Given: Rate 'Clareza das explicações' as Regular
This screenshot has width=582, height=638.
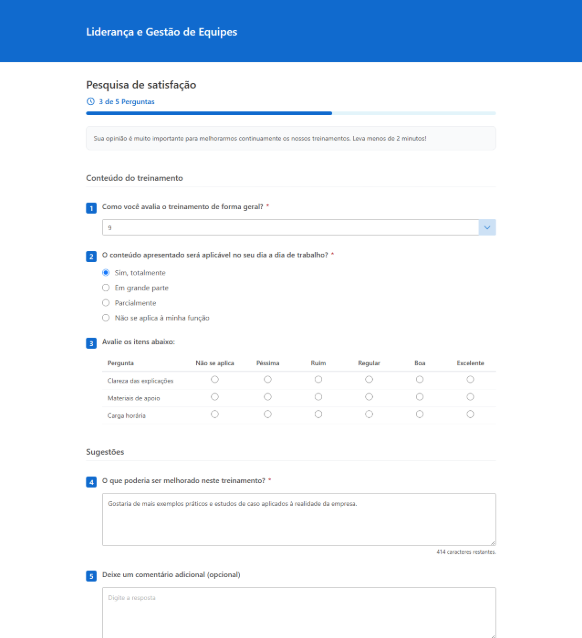Looking at the screenshot, I should [x=369, y=379].
